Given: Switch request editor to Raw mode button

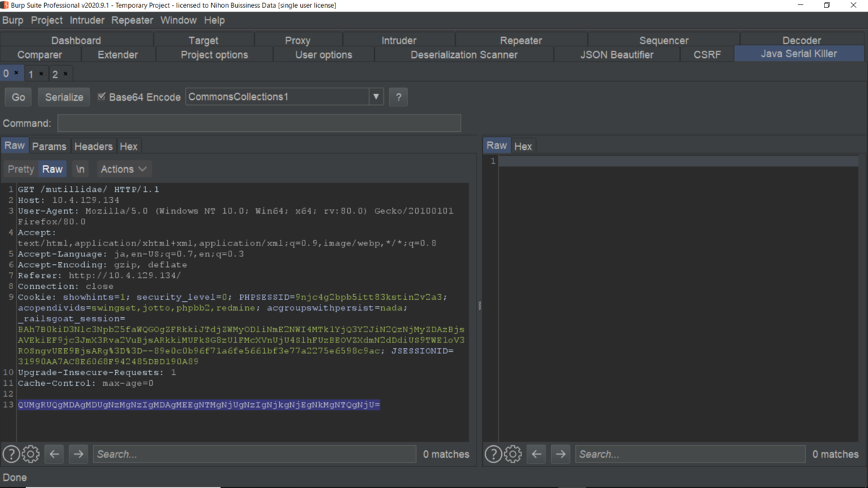Looking at the screenshot, I should click(52, 169).
